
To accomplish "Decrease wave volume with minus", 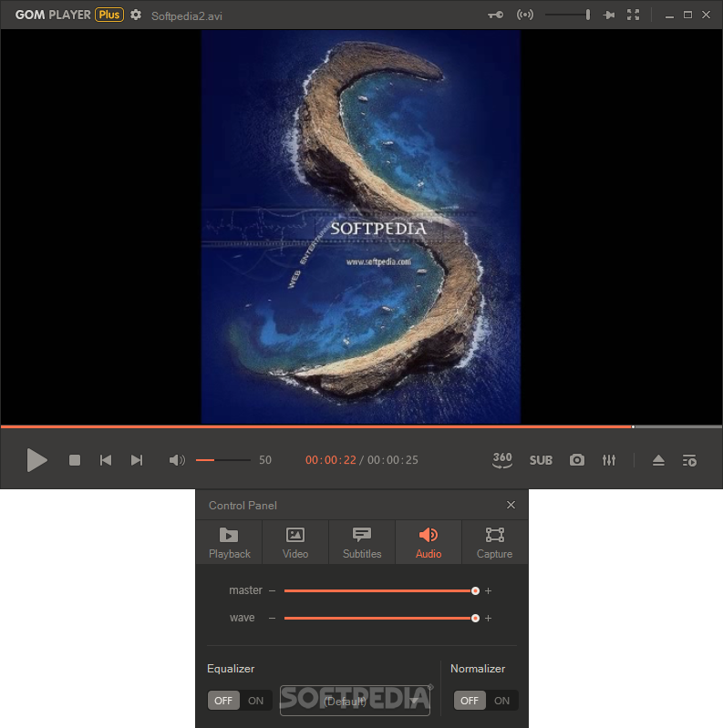I will pos(273,618).
